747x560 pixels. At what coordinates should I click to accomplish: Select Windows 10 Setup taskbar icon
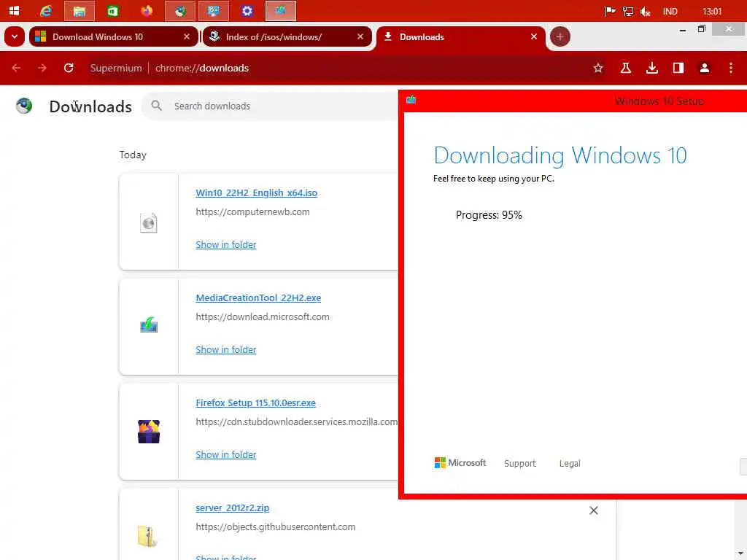click(x=281, y=11)
